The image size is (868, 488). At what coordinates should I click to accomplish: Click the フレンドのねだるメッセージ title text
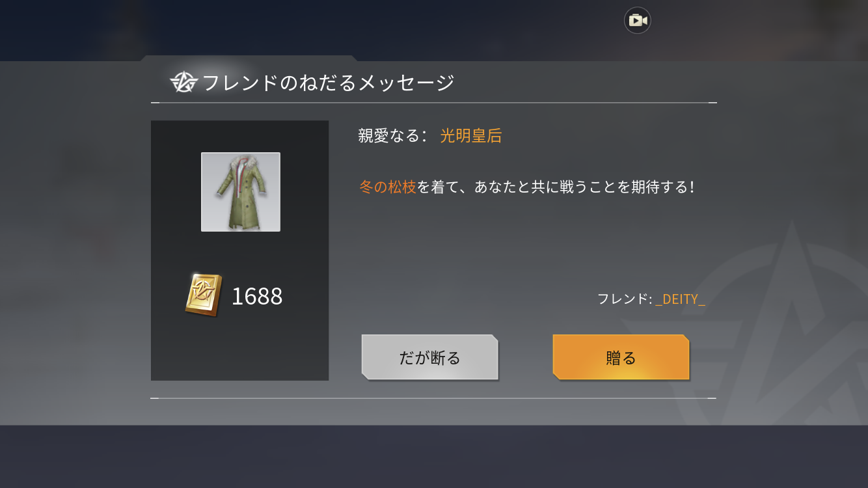tap(328, 83)
